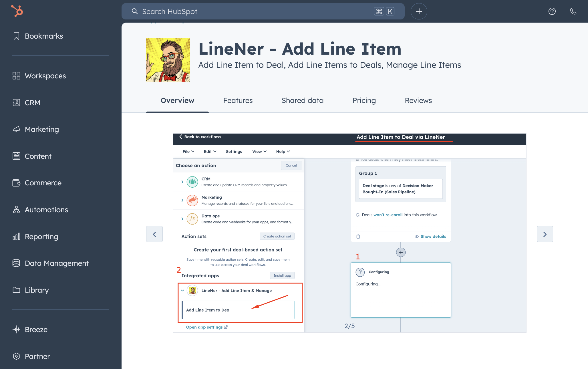The width and height of the screenshot is (588, 369).
Task: Expand the Marketing action category
Action: coord(182,200)
